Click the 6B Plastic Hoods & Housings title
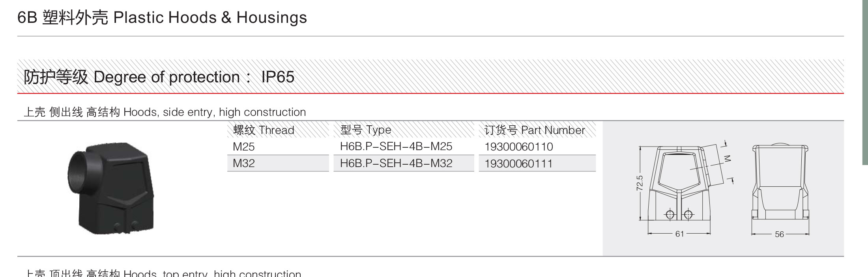Viewport: 868px width, 277px height. pyautogui.click(x=162, y=18)
